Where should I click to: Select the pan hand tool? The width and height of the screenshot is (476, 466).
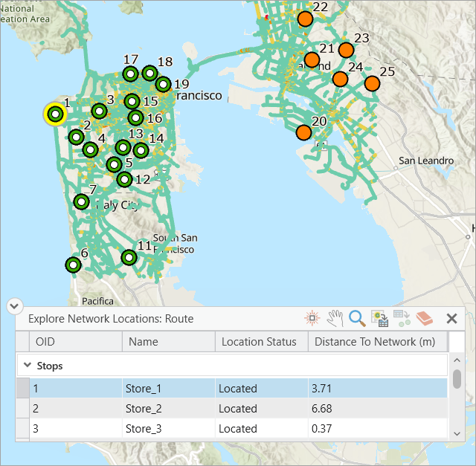[x=335, y=319]
